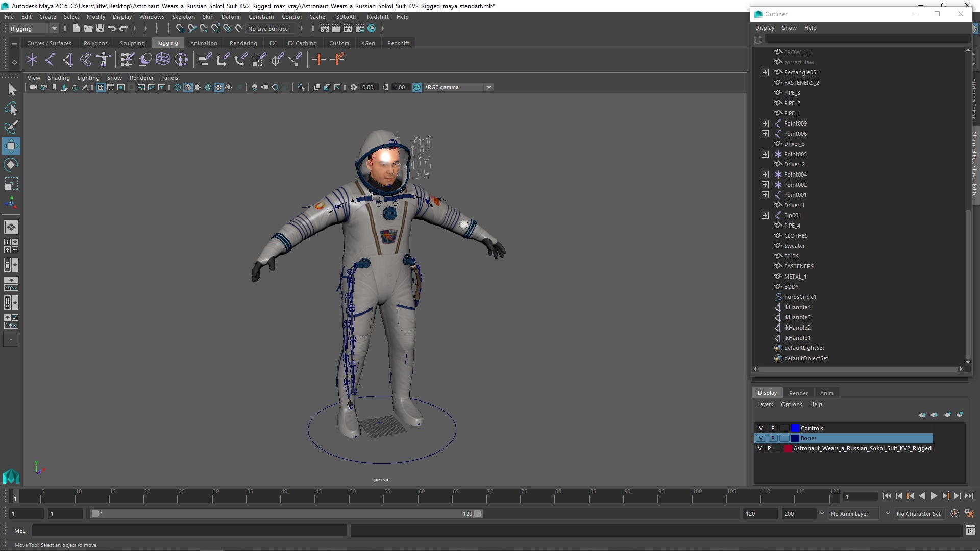The height and width of the screenshot is (551, 980).
Task: Click the HumanIK character shelf icon
Action: click(x=104, y=60)
